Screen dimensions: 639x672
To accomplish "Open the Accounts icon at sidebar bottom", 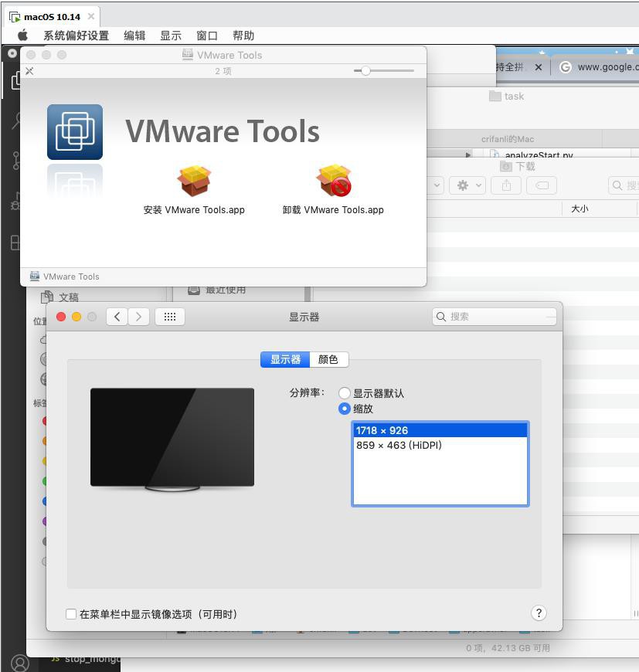I will click(20, 663).
